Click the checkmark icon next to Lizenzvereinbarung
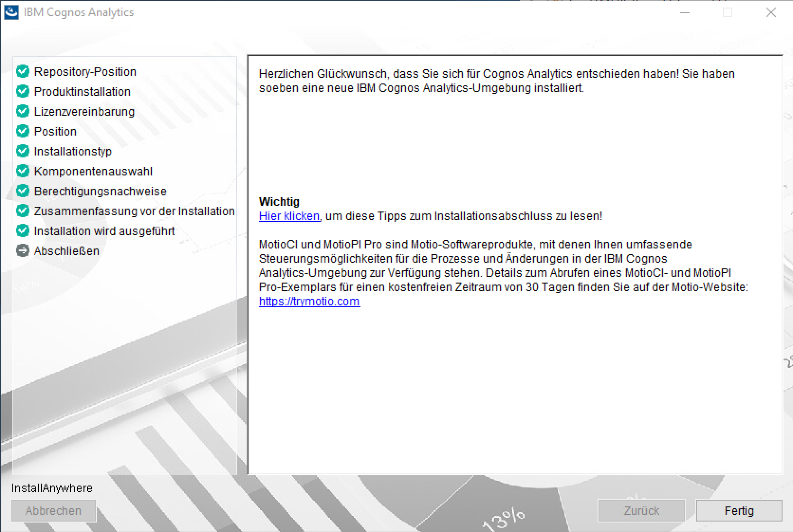Viewport: 793px width, 532px height. pyautogui.click(x=23, y=111)
